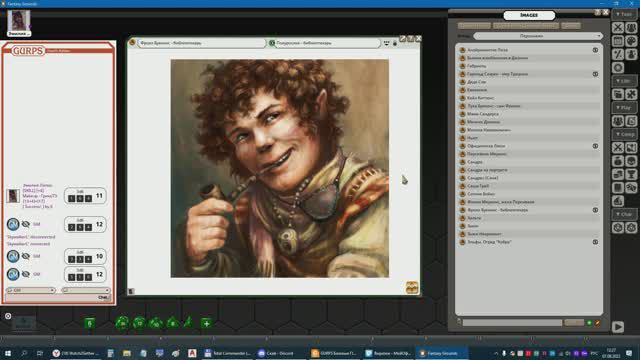Screen dimensions: 640x360
Task: Roll the green d12 die
Action: [x=139, y=323]
